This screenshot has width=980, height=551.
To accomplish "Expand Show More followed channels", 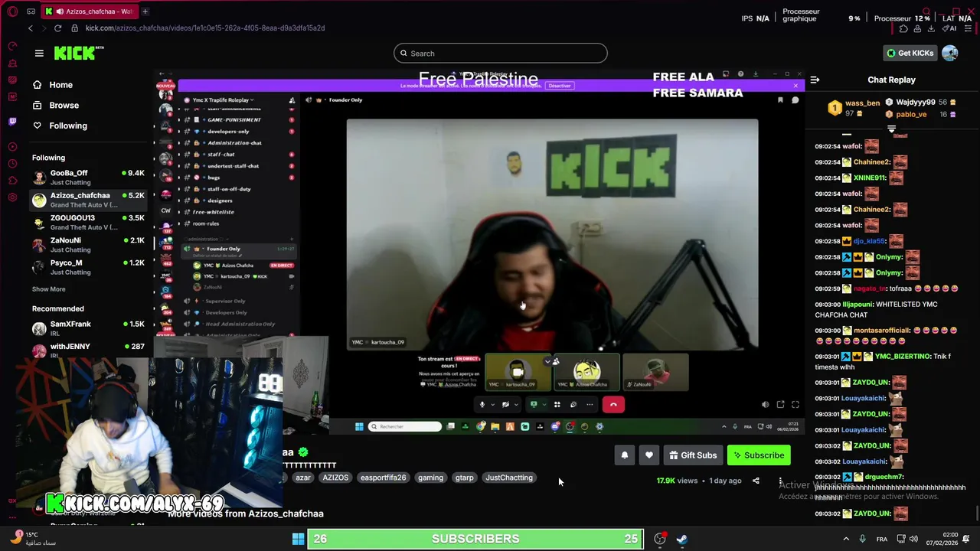I will click(48, 289).
